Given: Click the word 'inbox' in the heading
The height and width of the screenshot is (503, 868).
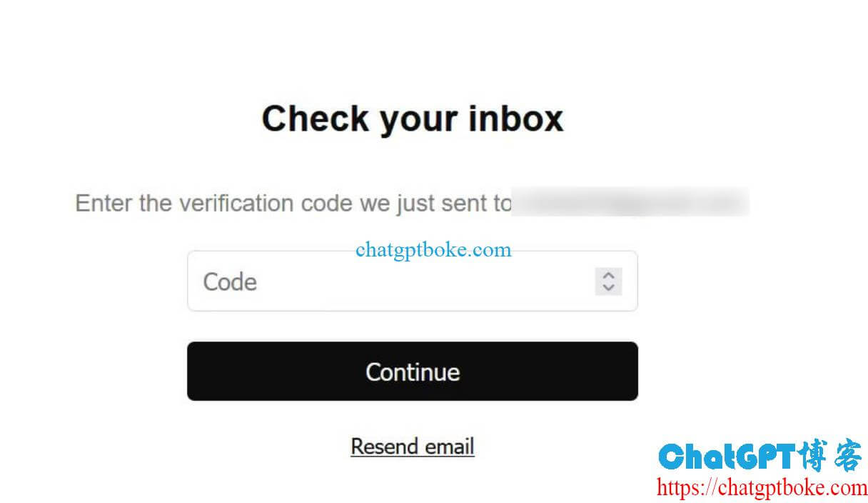Looking at the screenshot, I should click(x=515, y=119).
